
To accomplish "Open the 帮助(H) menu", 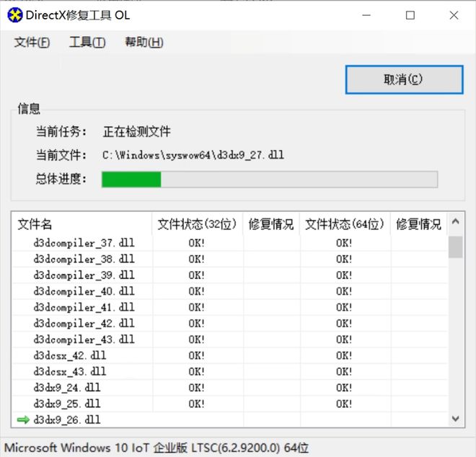I will point(144,43).
